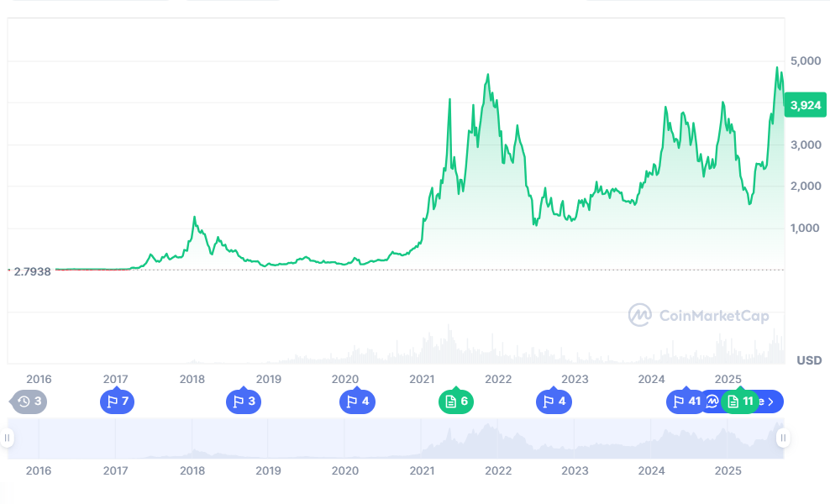
Task: Expand the blue pill's right chevron arrow
Action: coord(771,402)
